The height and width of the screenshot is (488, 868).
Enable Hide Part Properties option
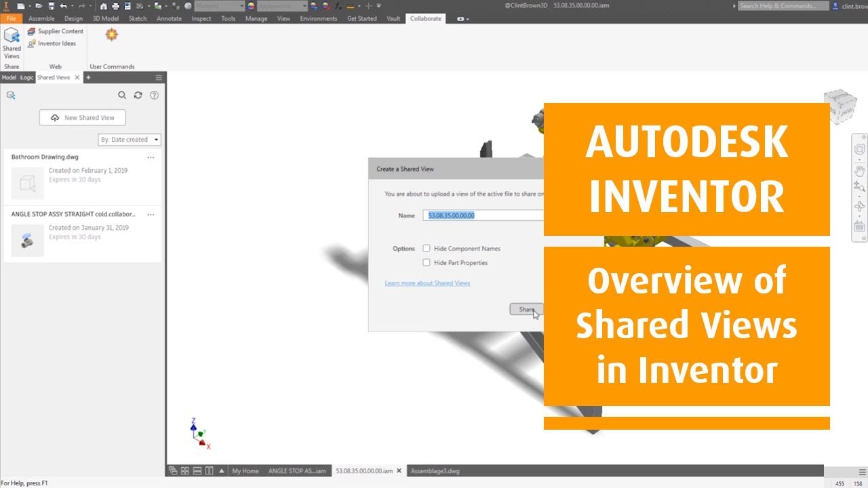pyautogui.click(x=427, y=262)
